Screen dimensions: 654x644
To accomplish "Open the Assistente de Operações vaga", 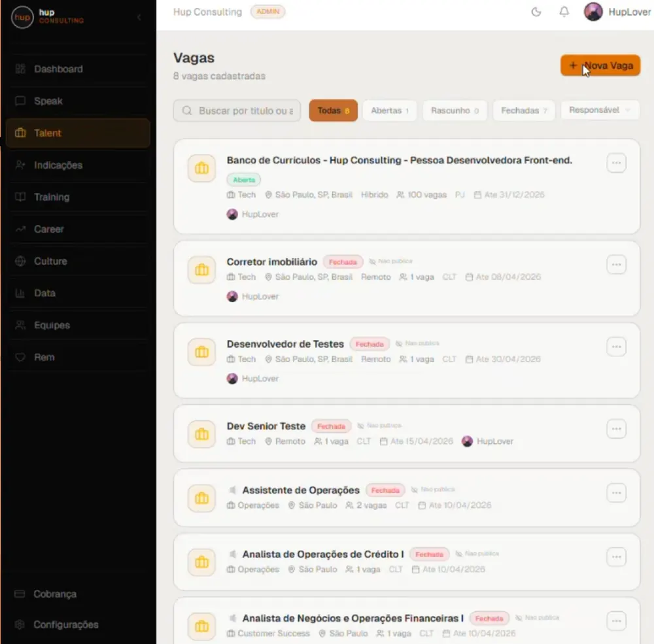I will (x=301, y=490).
